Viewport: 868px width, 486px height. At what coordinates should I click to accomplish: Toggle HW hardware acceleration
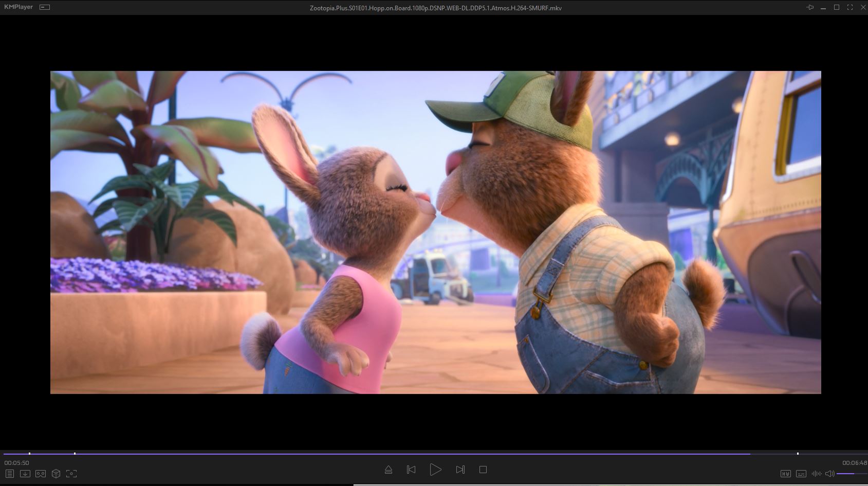pyautogui.click(x=785, y=474)
